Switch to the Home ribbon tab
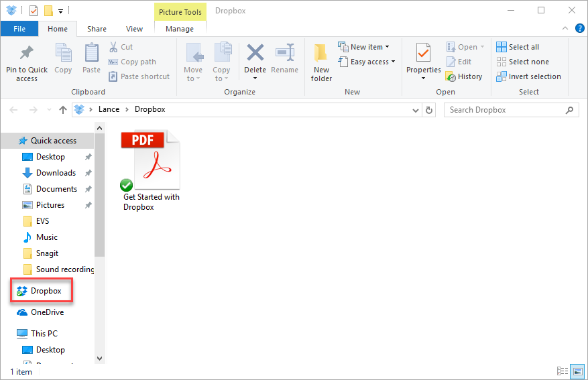Image resolution: width=588 pixels, height=380 pixels. pos(58,29)
